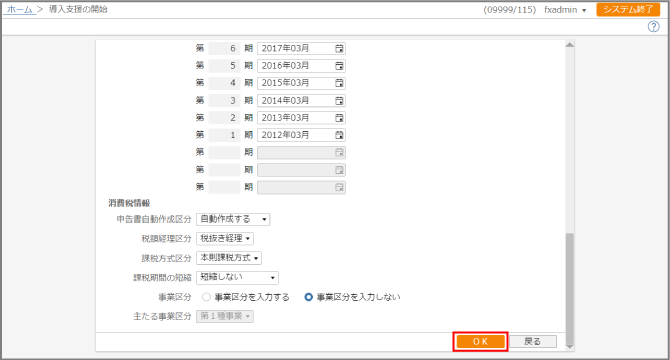Click the 主たる事業区分 label

tap(162, 316)
